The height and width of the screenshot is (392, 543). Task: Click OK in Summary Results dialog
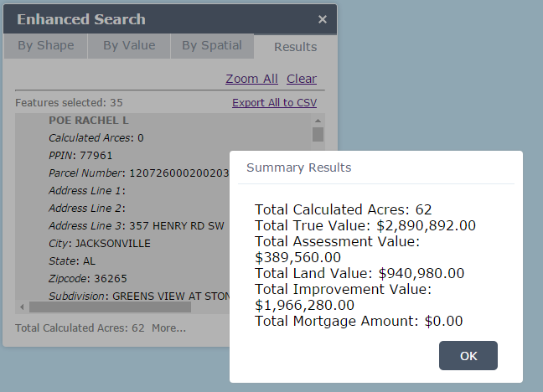click(468, 356)
